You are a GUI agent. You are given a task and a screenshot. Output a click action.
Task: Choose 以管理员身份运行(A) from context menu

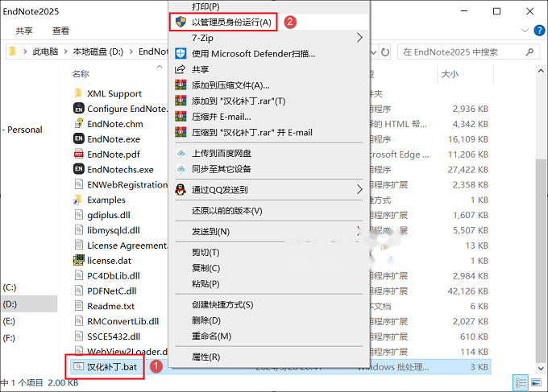[268, 22]
